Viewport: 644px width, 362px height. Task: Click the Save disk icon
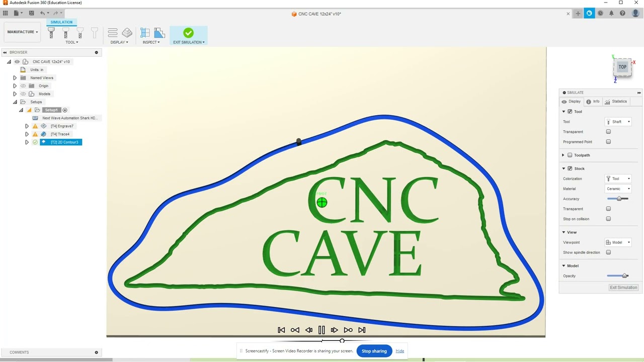point(31,13)
